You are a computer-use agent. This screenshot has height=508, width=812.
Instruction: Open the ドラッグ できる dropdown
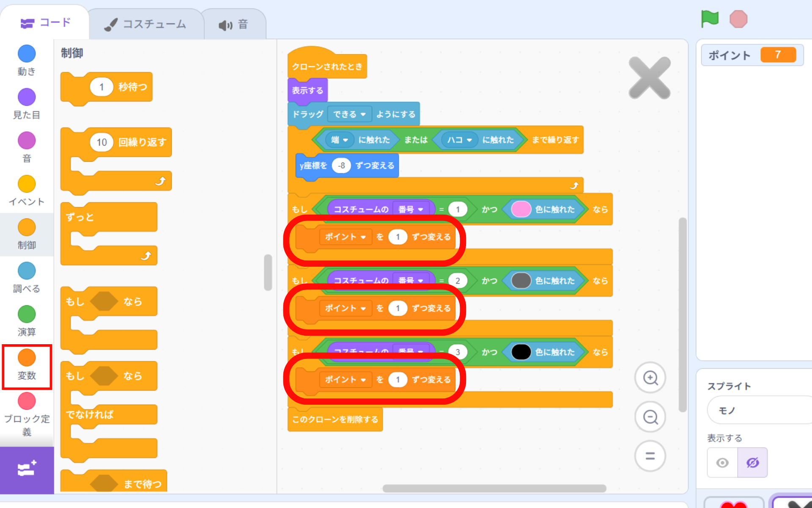click(x=349, y=114)
